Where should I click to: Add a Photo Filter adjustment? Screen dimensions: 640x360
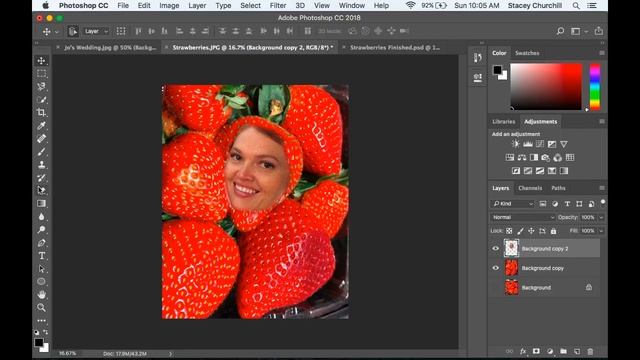546,158
